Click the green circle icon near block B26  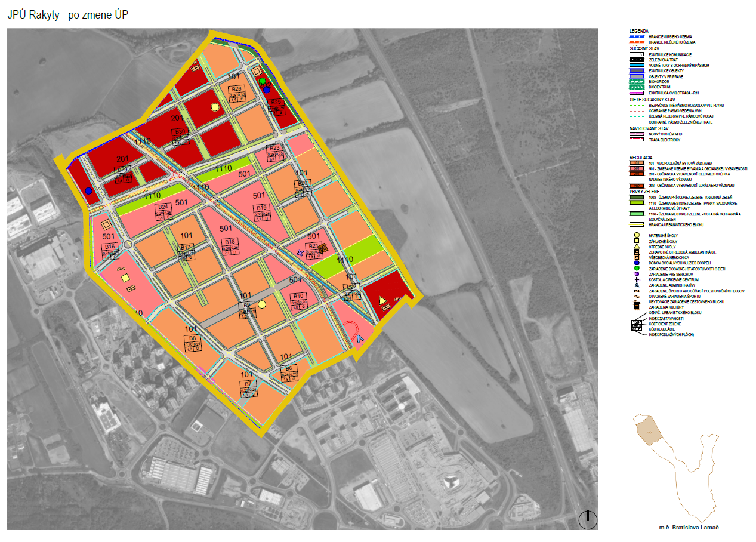click(262, 81)
